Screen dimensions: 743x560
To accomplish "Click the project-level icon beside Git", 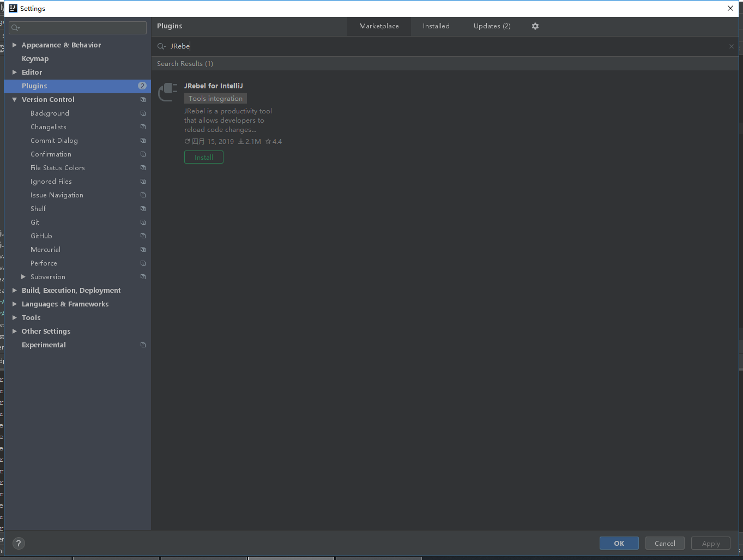I will coord(143,222).
